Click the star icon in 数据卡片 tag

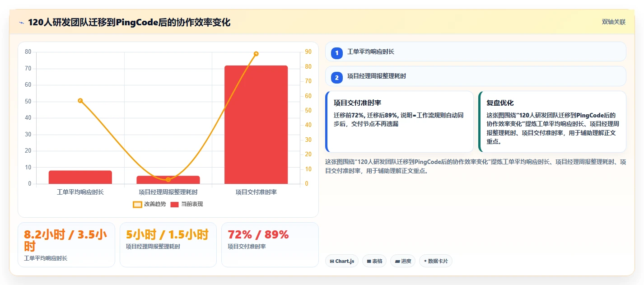(425, 261)
